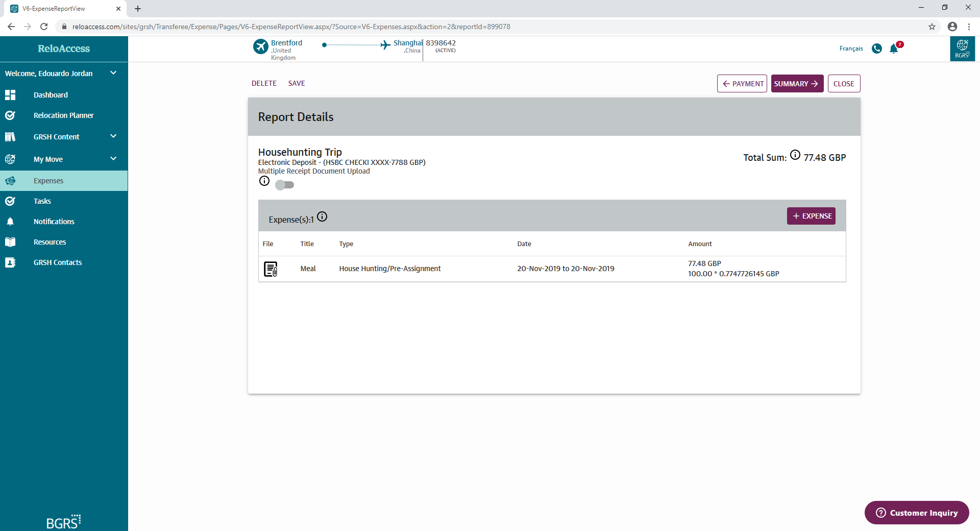Open Resources menu item

pyautogui.click(x=50, y=242)
